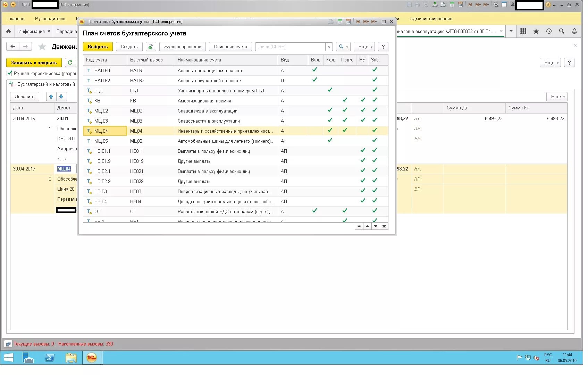Click Кол. checkmark in ГТД row

tap(330, 90)
